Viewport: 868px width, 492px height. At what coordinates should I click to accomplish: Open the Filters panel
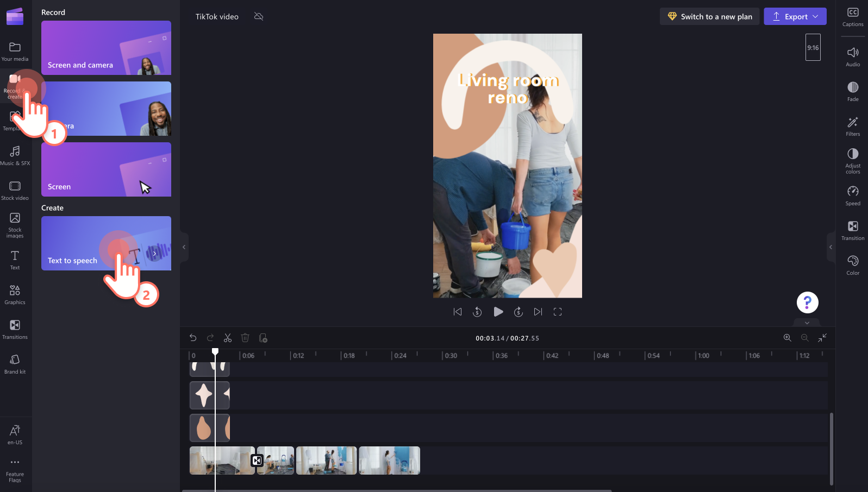(853, 127)
